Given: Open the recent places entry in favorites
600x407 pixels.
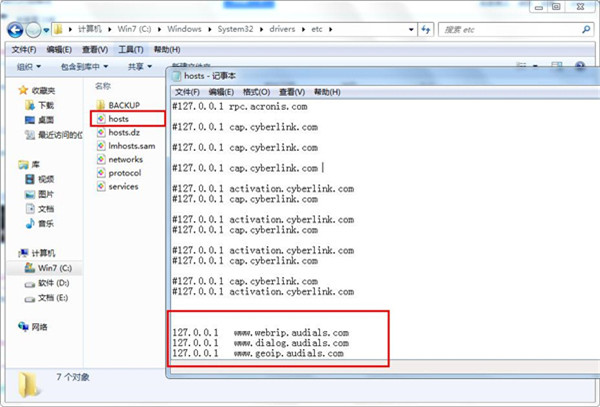Looking at the screenshot, I should click(x=54, y=135).
